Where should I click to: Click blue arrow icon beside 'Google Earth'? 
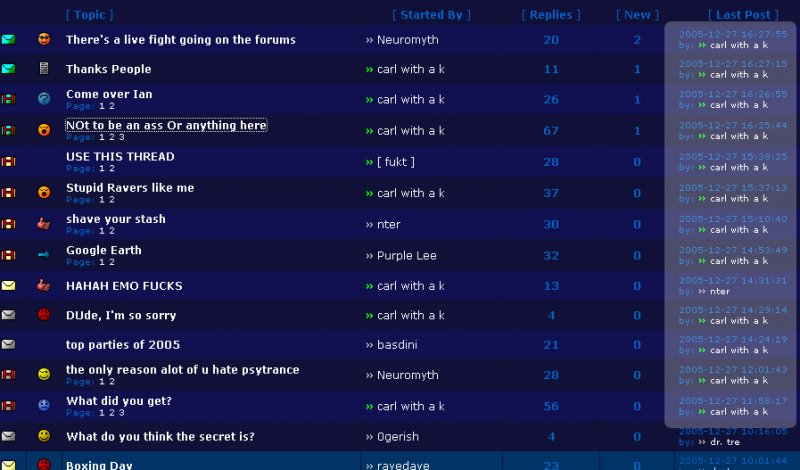[44, 254]
